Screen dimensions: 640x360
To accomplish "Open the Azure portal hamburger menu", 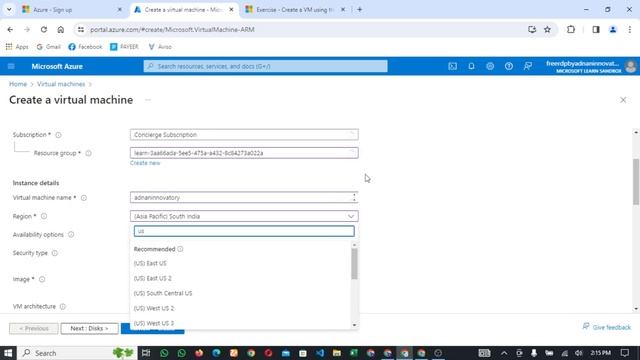I will point(11,66).
